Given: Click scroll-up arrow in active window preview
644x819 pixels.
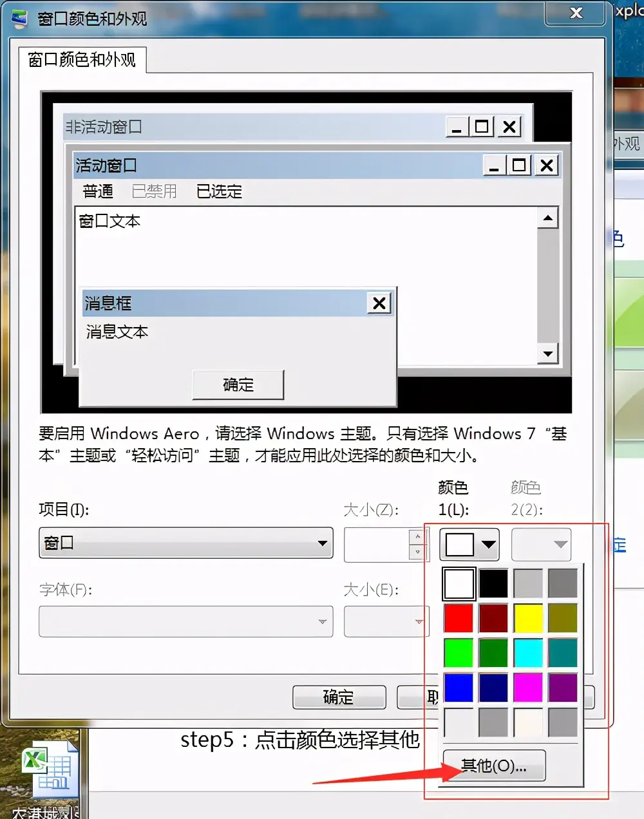Looking at the screenshot, I should point(548,218).
